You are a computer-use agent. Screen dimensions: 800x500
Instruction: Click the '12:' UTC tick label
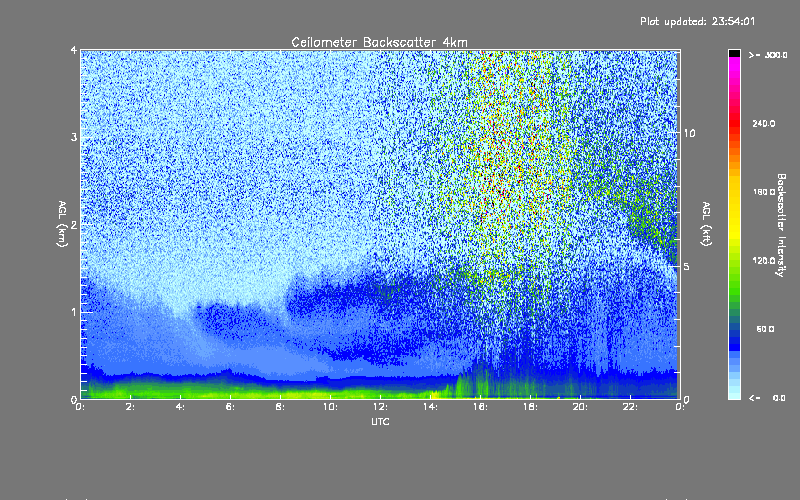(x=380, y=407)
